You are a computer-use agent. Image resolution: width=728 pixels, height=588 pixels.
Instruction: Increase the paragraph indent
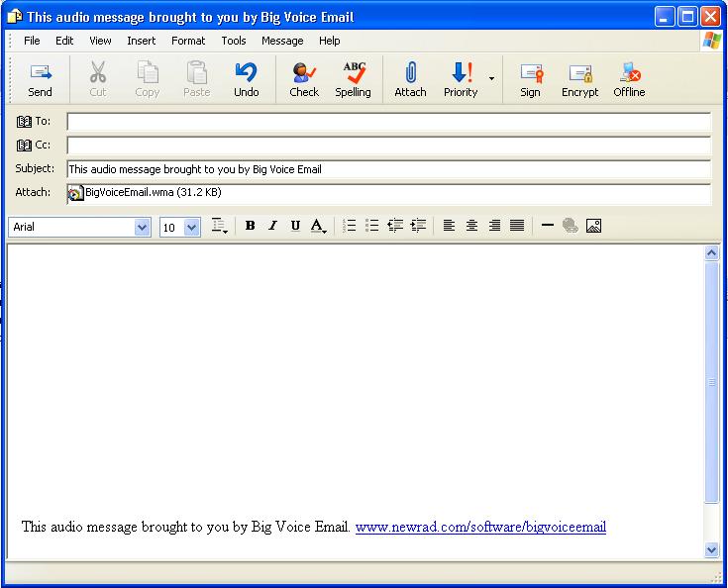pos(418,226)
